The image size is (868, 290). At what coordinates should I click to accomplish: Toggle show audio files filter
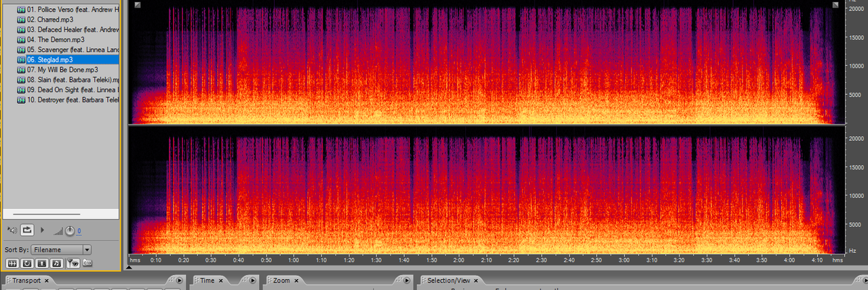pos(12,264)
